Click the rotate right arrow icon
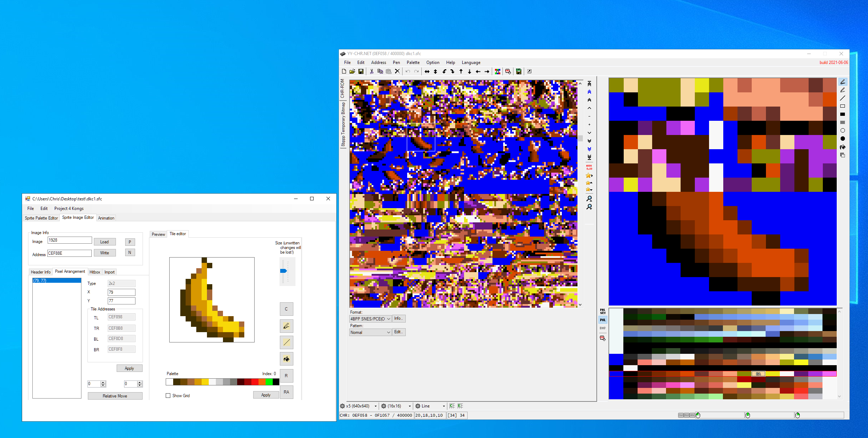This screenshot has height=438, width=868. point(452,71)
